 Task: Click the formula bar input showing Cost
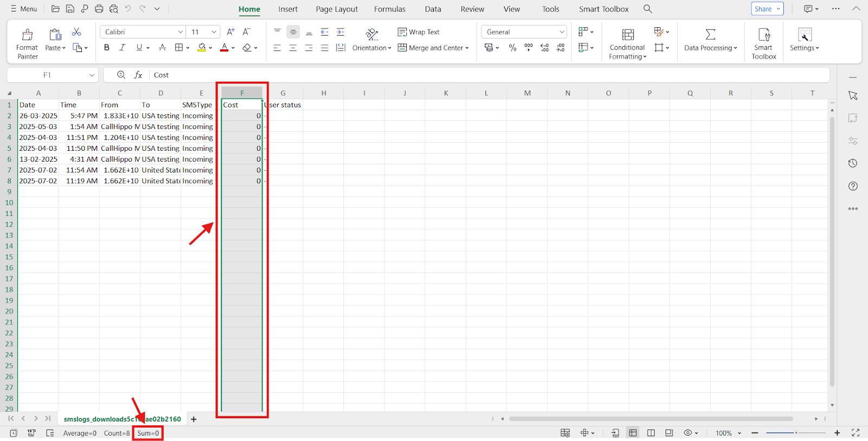coord(488,75)
